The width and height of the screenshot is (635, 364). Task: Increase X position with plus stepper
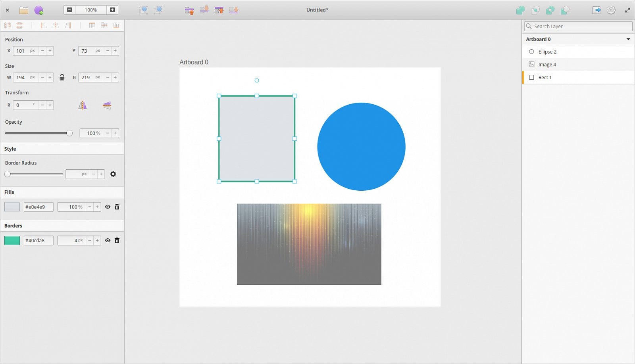50,51
